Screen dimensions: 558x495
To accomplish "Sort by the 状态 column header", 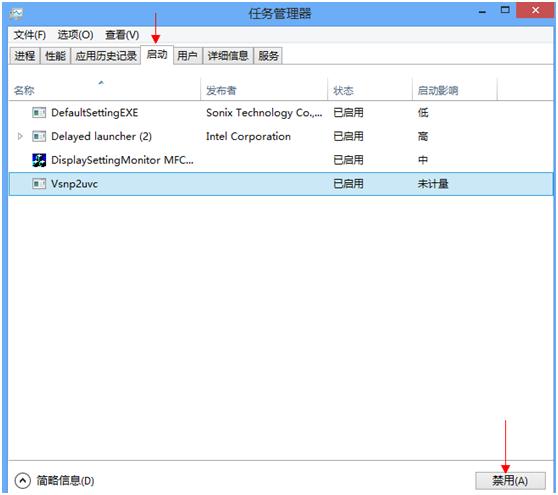I will tap(370, 90).
